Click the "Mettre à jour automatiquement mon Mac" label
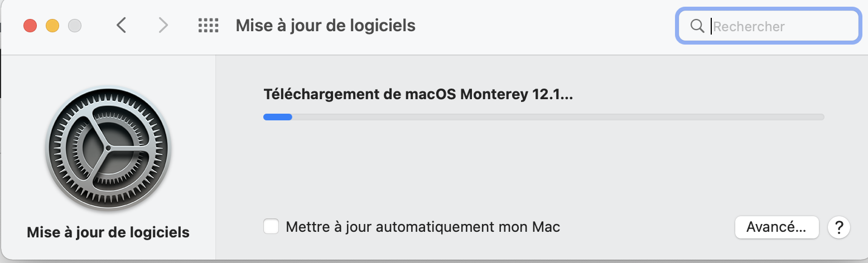 click(422, 227)
